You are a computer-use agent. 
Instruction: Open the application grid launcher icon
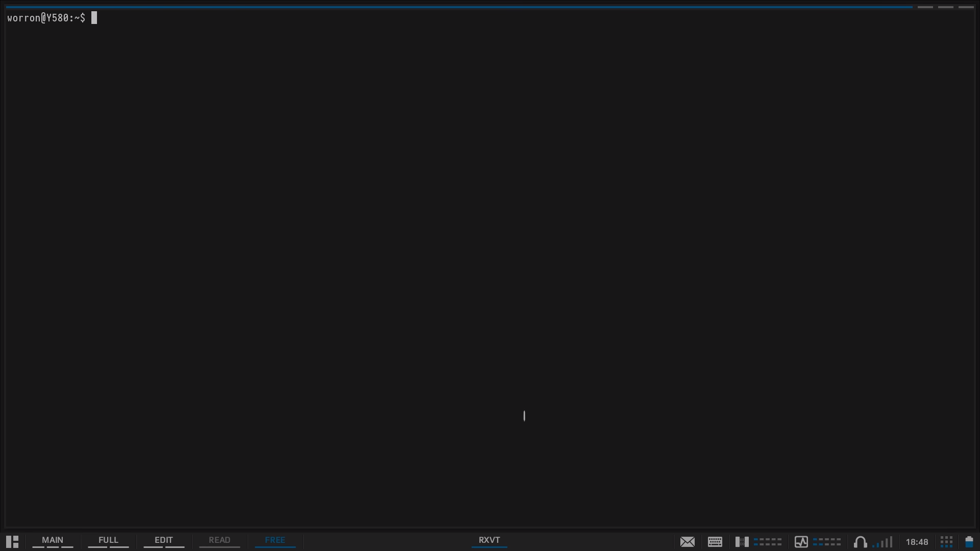pos(946,542)
